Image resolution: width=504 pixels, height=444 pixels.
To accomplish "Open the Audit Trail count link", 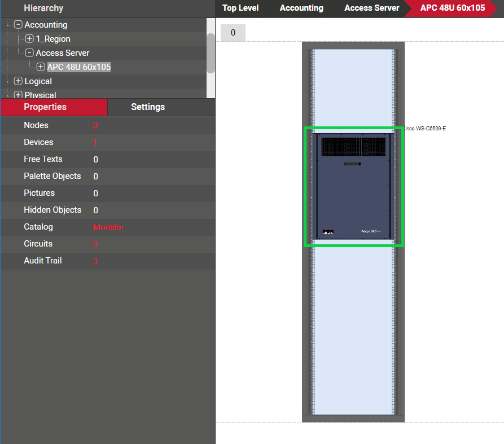I will tap(95, 261).
